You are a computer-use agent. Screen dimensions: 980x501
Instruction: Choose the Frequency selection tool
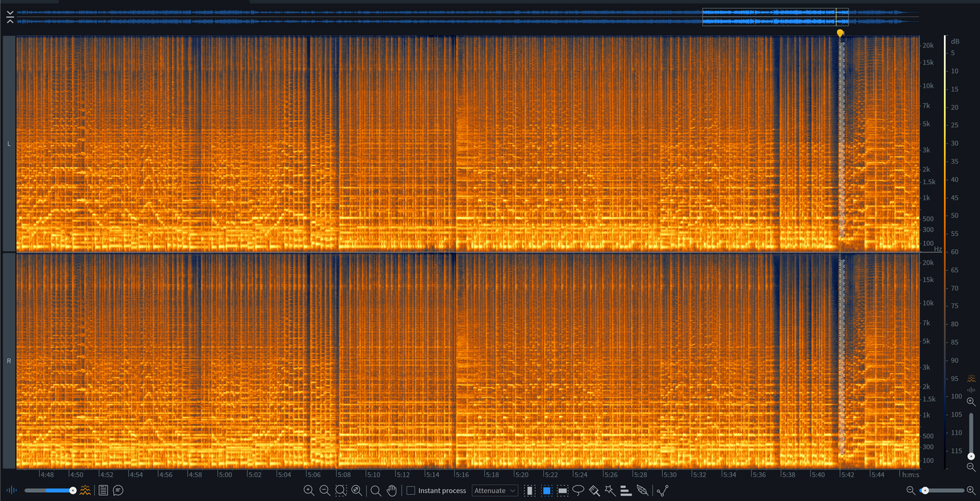tap(562, 490)
